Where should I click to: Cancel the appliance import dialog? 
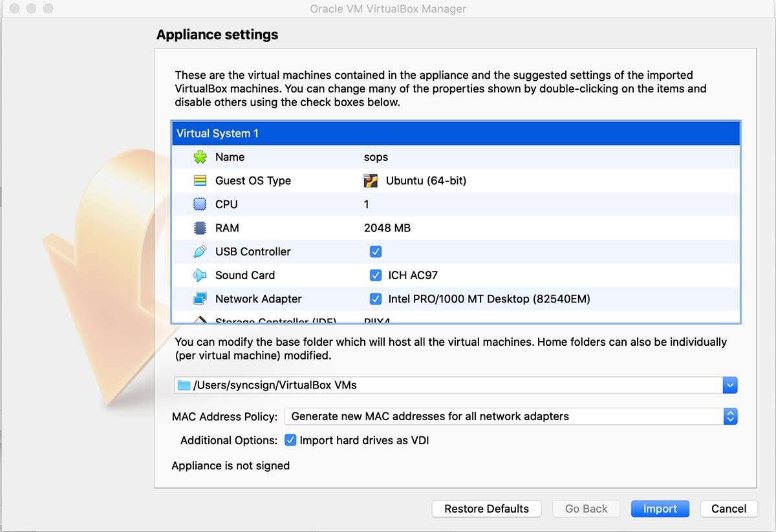729,509
